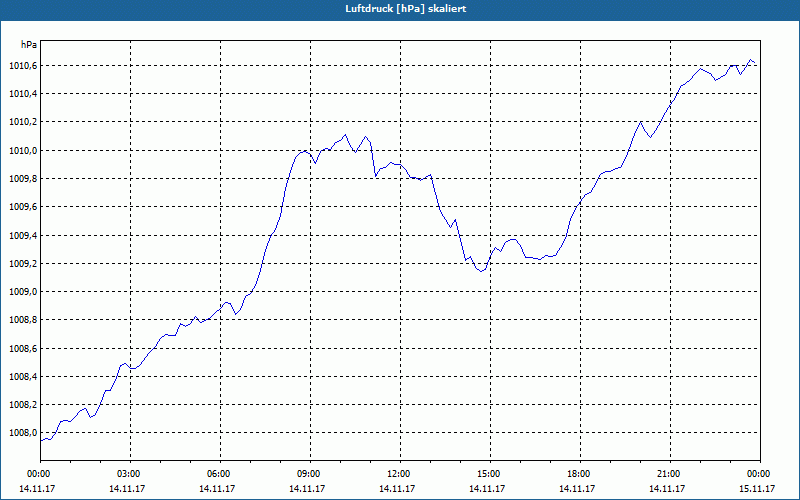
Task: Click the 1009,6 y-axis value
Action: pyautogui.click(x=22, y=207)
